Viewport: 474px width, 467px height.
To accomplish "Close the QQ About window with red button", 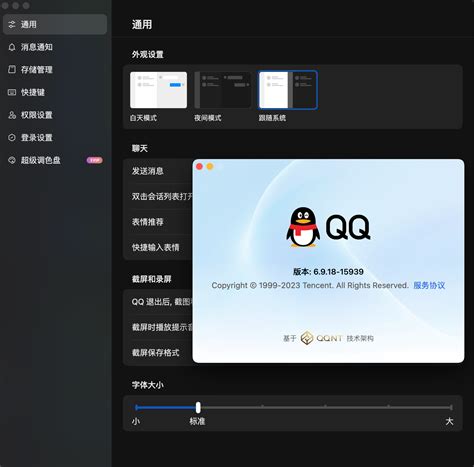I will 200,166.
